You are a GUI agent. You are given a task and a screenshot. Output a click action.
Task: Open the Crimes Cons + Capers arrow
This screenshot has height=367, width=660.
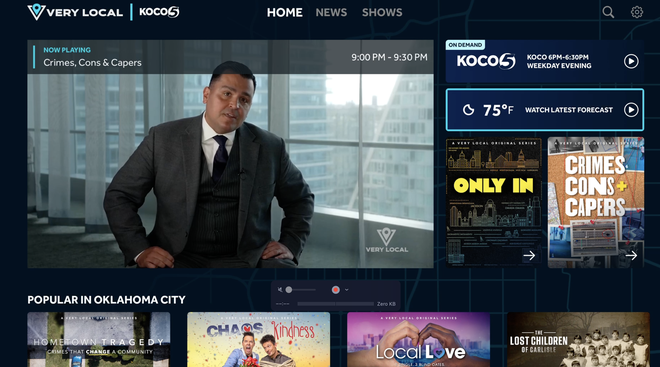pos(631,255)
